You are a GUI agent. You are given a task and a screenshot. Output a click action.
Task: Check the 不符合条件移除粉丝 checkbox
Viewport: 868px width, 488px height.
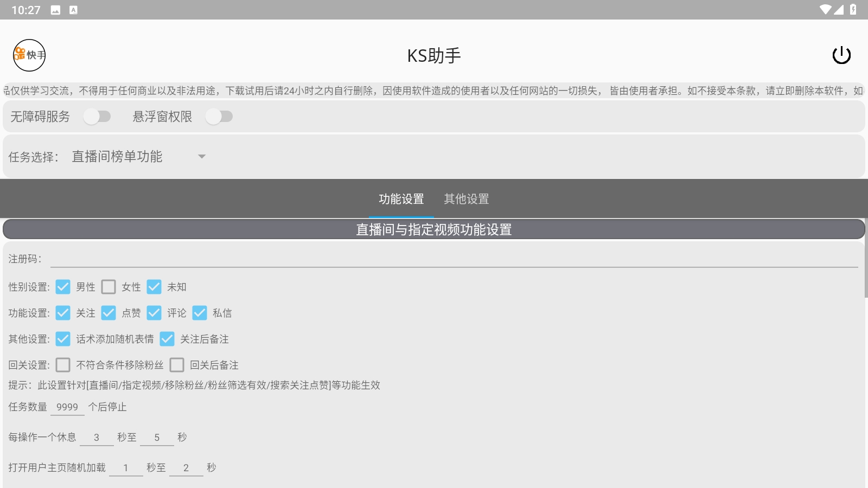(x=63, y=365)
